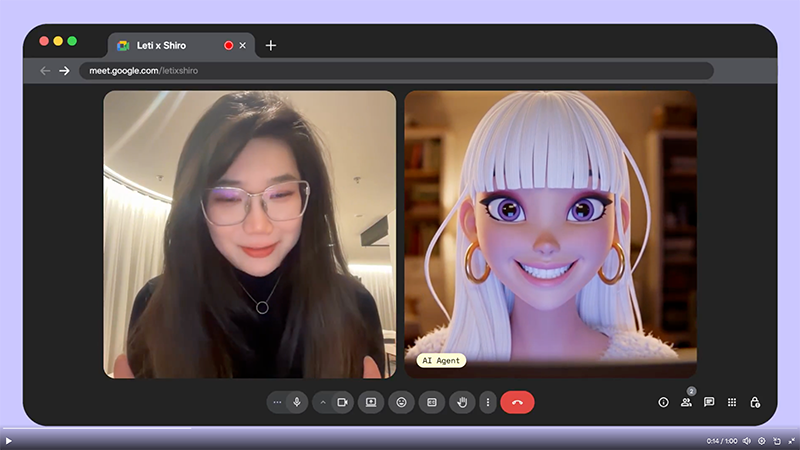
Task: Seek along the video progress bar
Action: point(400,428)
